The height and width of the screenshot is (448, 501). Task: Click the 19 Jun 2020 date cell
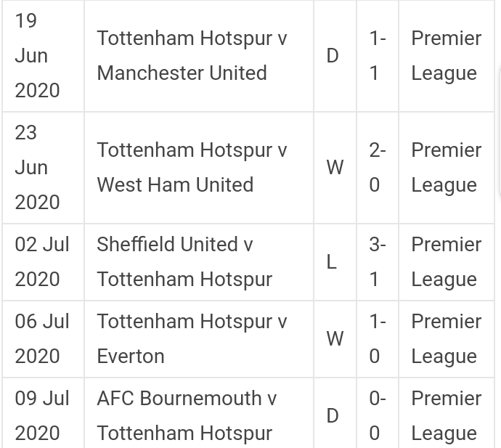43,56
